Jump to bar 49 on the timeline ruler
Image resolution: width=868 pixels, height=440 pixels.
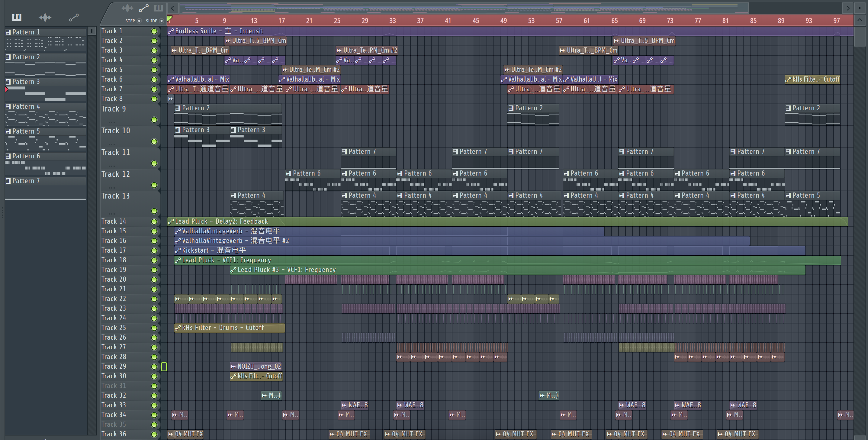[503, 21]
